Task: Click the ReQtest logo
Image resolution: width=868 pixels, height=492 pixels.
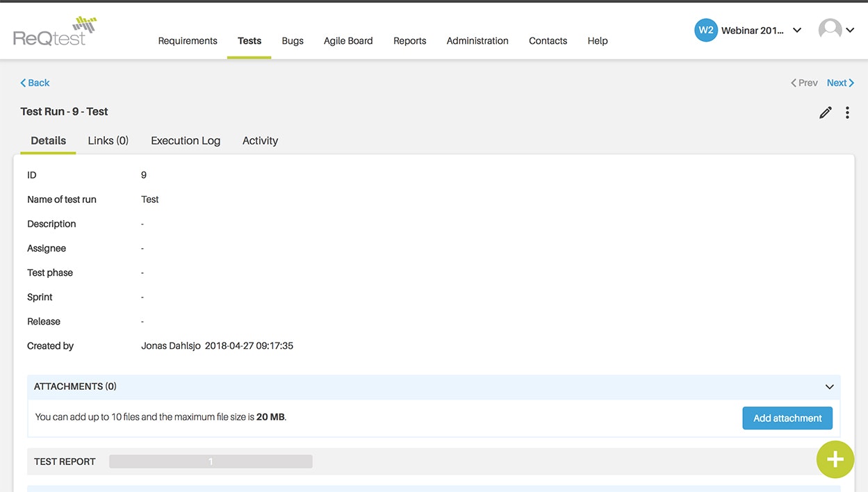Action: [x=55, y=31]
